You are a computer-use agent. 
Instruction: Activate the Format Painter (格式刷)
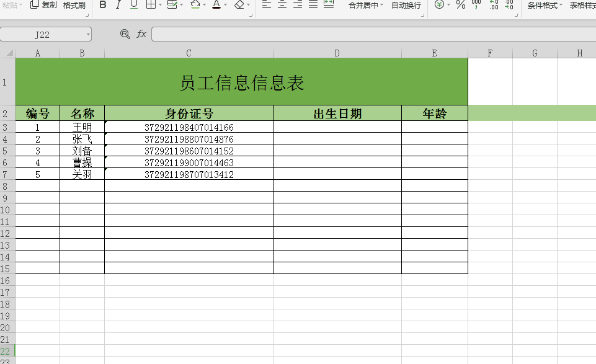tap(74, 5)
